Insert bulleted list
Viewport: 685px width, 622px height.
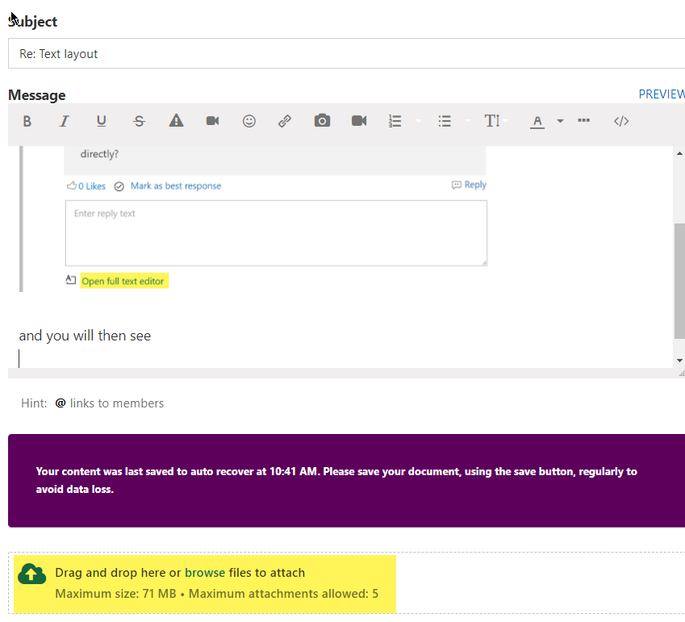click(444, 121)
